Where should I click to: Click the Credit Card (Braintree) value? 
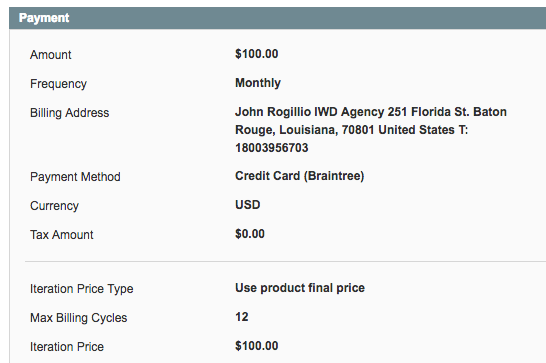pos(299,176)
